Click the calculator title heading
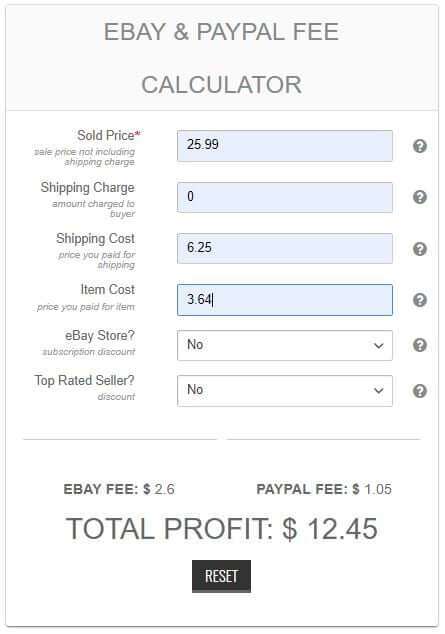Viewport: 445px width, 634px height. click(x=221, y=58)
